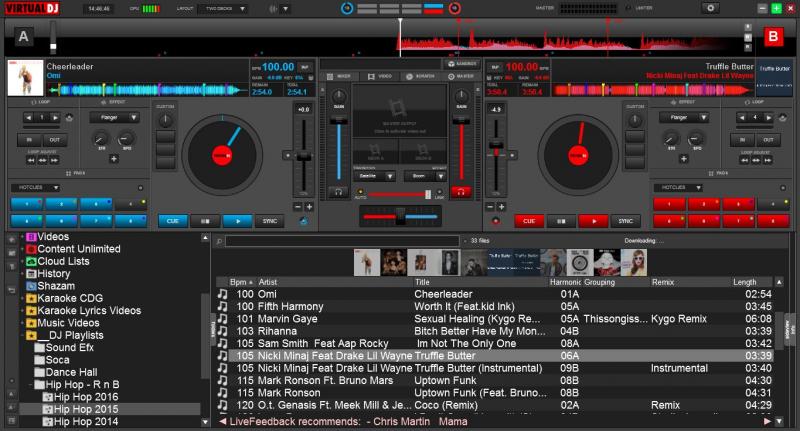Screen dimensions: 800x431
Task: Open deck B HOTCUES pads dropdown
Action: (x=679, y=188)
